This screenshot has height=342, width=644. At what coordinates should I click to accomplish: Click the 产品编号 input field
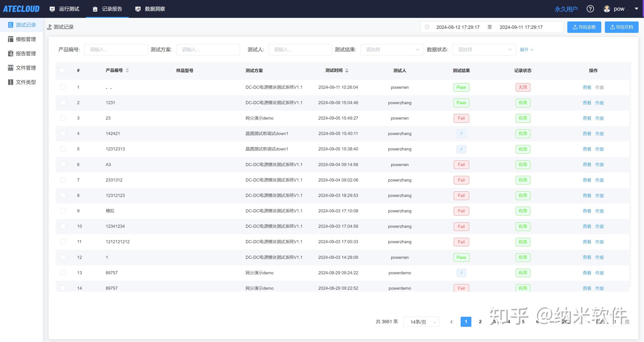tap(116, 49)
